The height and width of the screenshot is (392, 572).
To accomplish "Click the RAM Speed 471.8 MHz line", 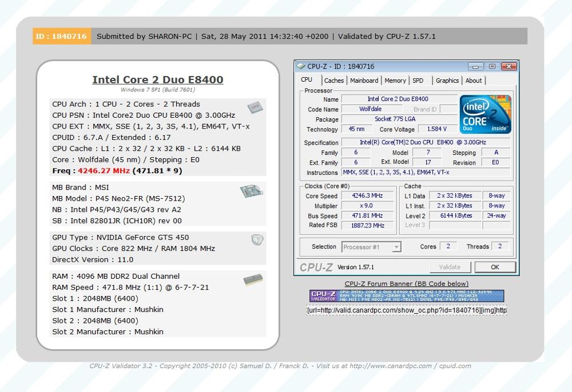I will click(x=130, y=287).
